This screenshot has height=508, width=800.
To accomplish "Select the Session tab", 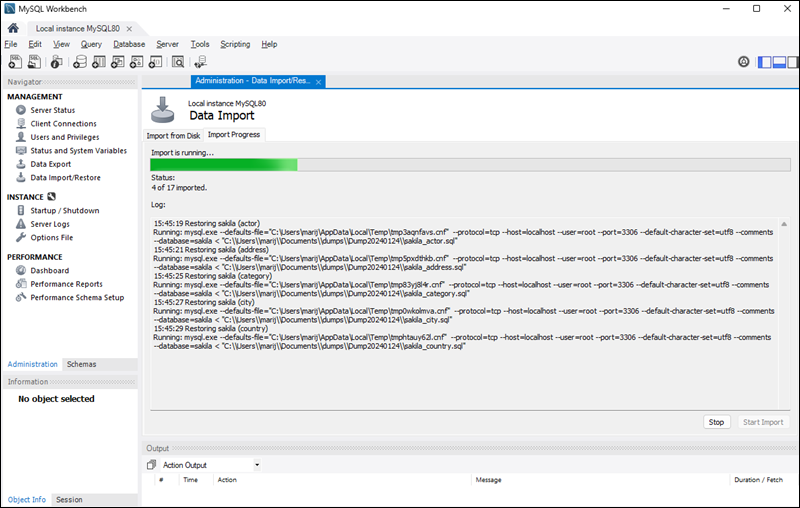I will (x=69, y=500).
